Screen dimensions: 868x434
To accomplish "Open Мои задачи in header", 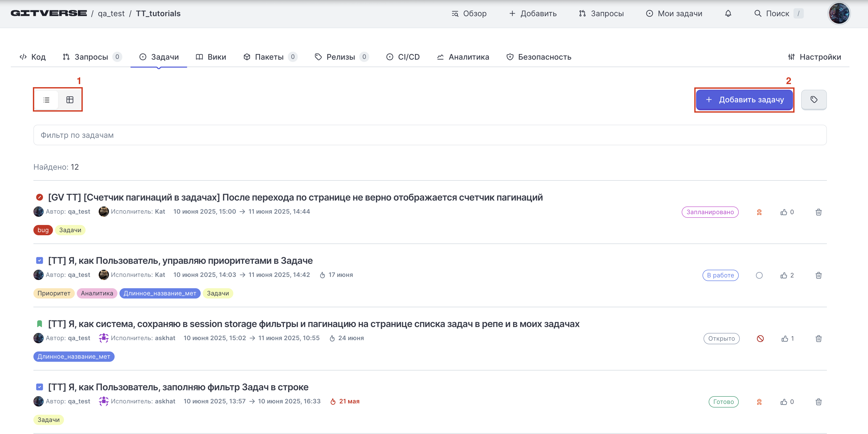I will (x=674, y=13).
